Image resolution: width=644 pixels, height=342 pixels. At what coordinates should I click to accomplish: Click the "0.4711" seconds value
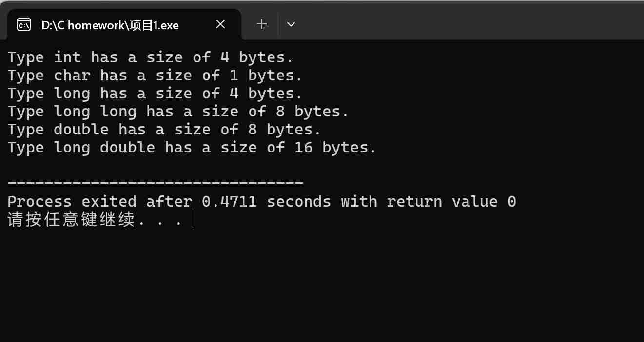click(229, 201)
